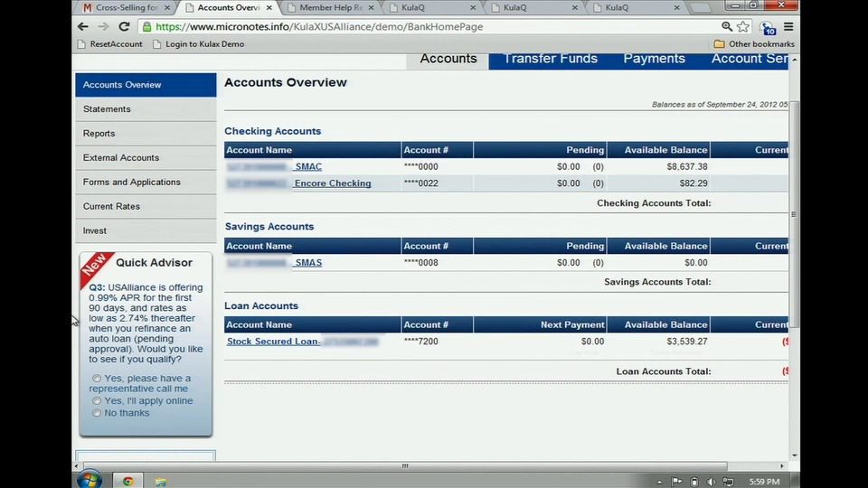Viewport: 868px width, 488px height.
Task: Close the Cross-Selling Gmail tab
Action: coord(167,8)
